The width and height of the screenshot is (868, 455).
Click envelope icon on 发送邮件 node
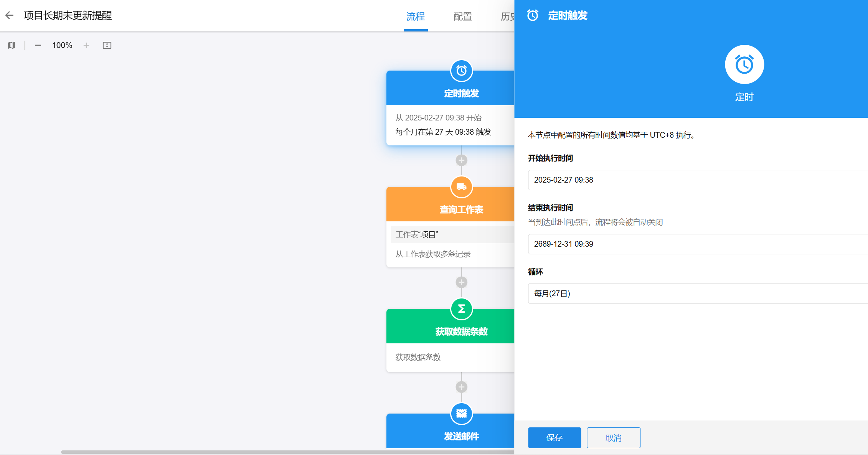[x=461, y=414]
